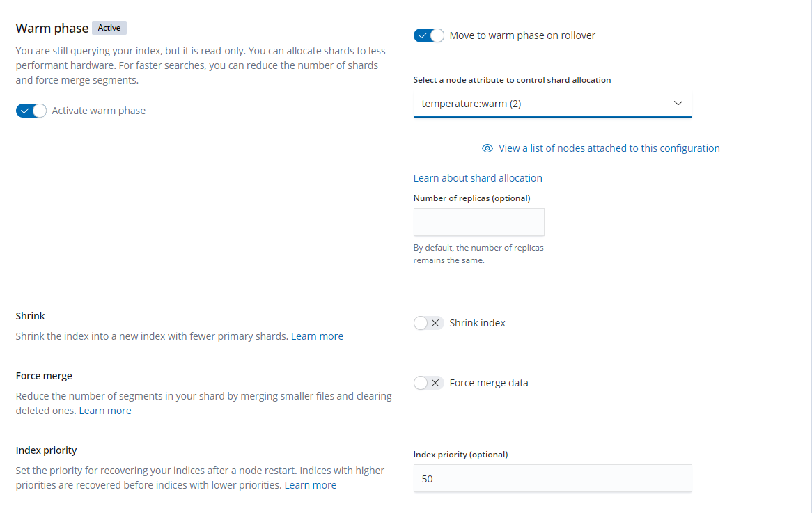Enable the Shrink index switch
The image size is (812, 513).
pyautogui.click(x=428, y=323)
